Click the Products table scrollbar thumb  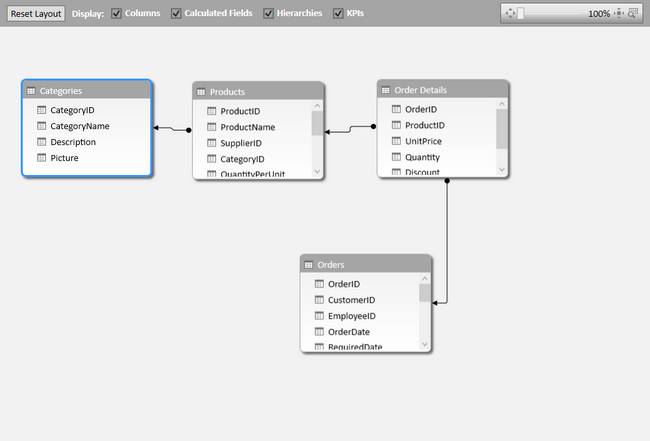(x=317, y=124)
